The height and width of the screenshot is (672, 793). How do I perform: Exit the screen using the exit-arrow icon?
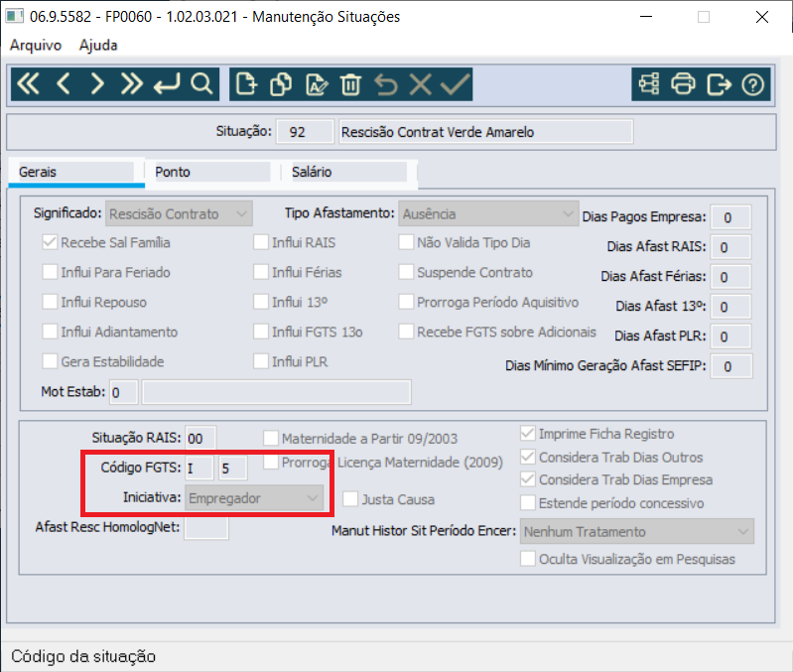(x=719, y=84)
